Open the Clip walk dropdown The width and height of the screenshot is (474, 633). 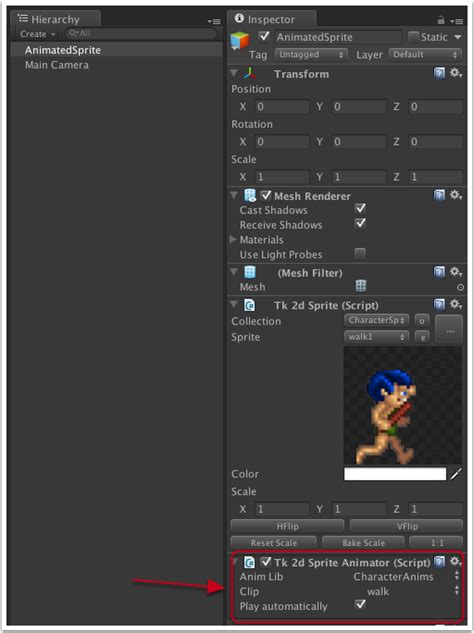(x=406, y=591)
